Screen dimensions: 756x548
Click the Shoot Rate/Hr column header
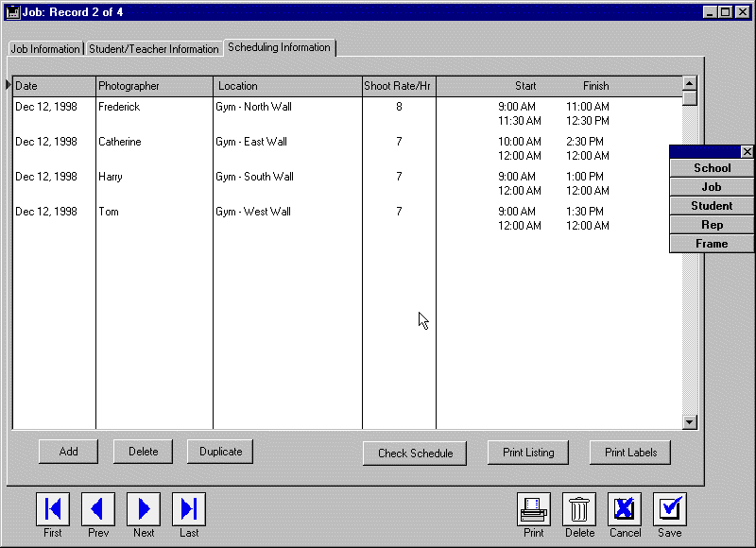pyautogui.click(x=399, y=86)
